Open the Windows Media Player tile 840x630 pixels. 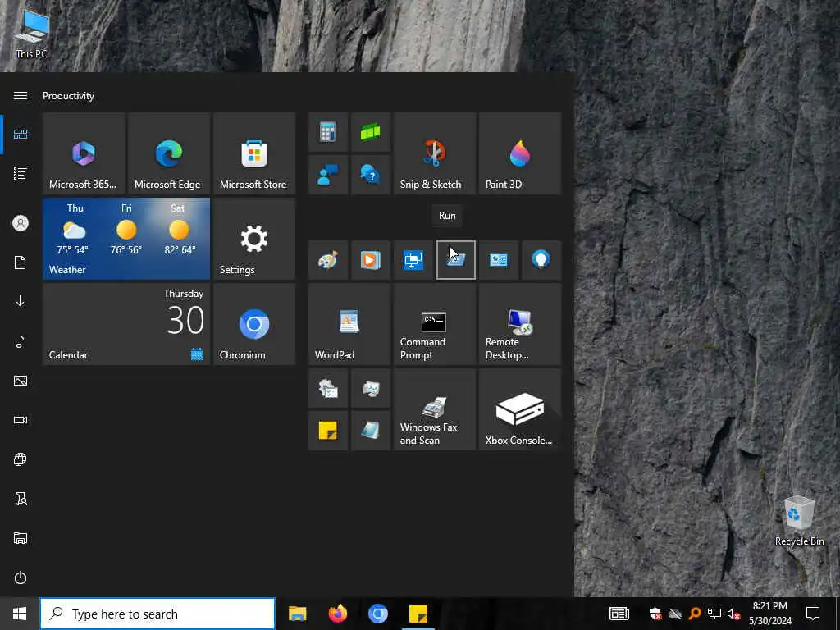click(370, 260)
